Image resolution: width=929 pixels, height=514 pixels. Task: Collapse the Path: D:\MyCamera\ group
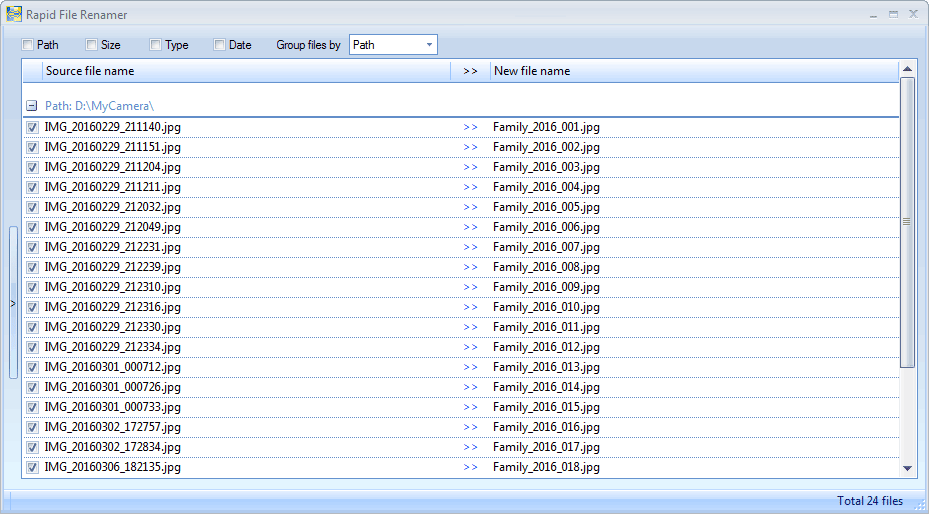(x=32, y=106)
